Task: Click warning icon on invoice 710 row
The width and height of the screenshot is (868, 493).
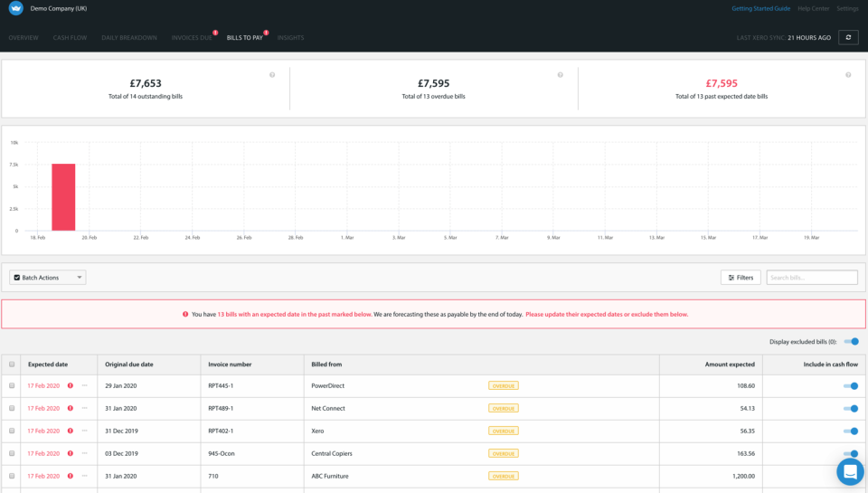Action: pyautogui.click(x=71, y=476)
